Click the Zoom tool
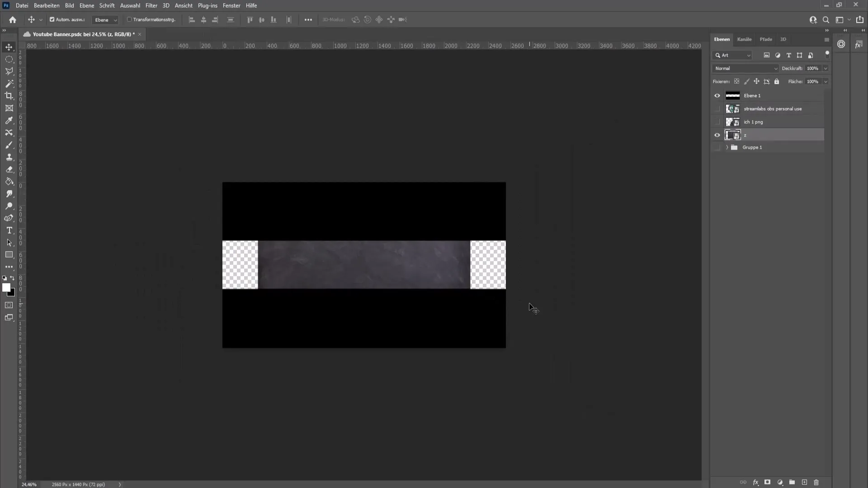 [x=9, y=206]
